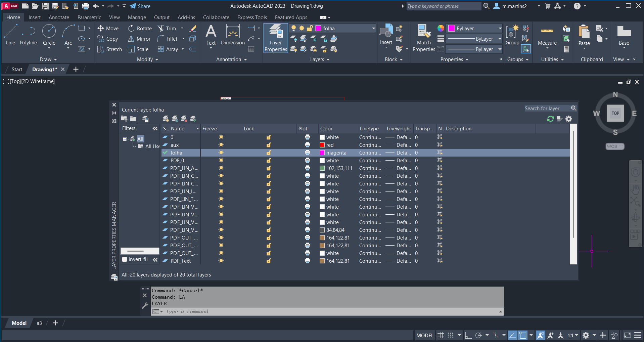Toggle the Freeze sun icon for the aux layer
644x342 pixels.
click(221, 145)
